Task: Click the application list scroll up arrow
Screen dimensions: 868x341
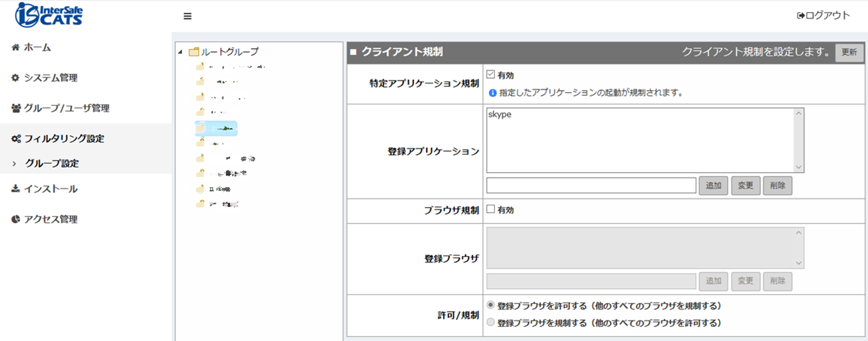Action: [798, 113]
